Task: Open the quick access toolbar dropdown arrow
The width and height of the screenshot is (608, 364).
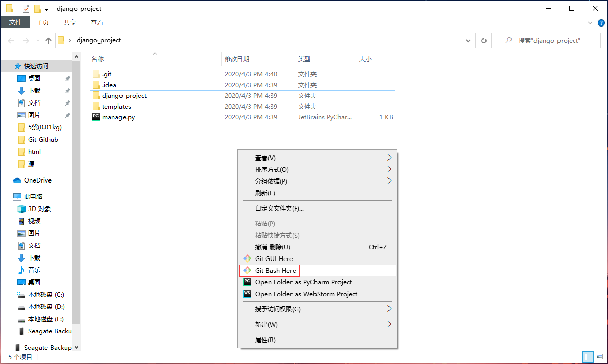Action: click(x=46, y=9)
